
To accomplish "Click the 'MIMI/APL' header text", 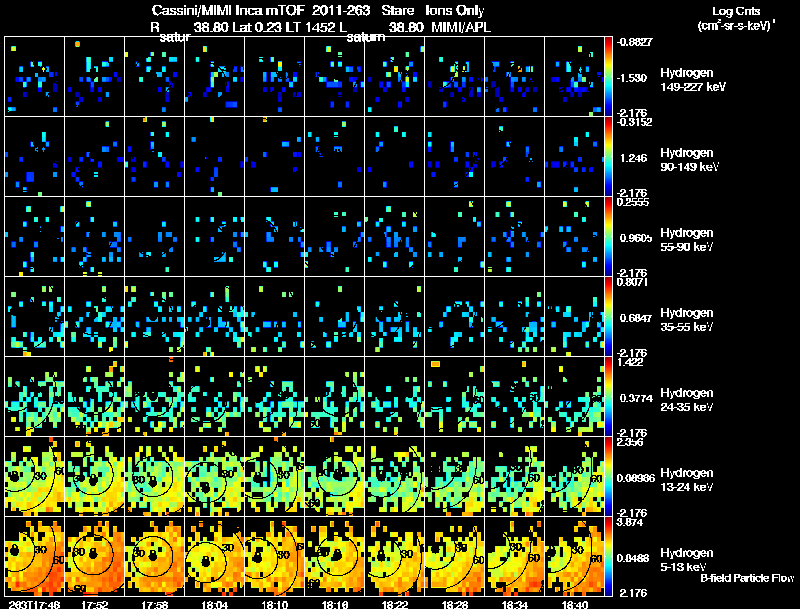I will pos(461,27).
